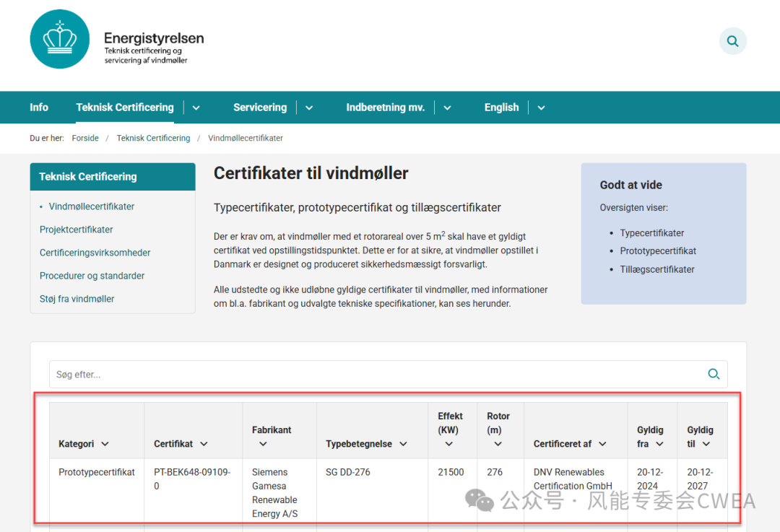
Task: Open Støj fra vindmøller sidebar link
Action: coord(77,299)
